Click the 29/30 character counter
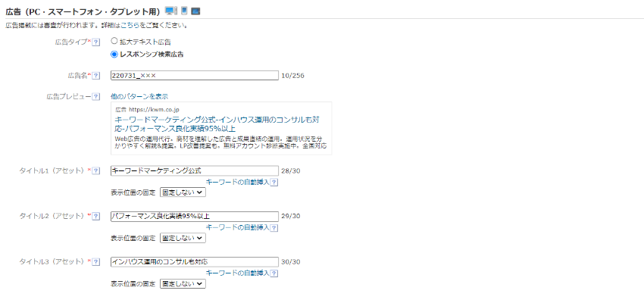 pos(291,216)
